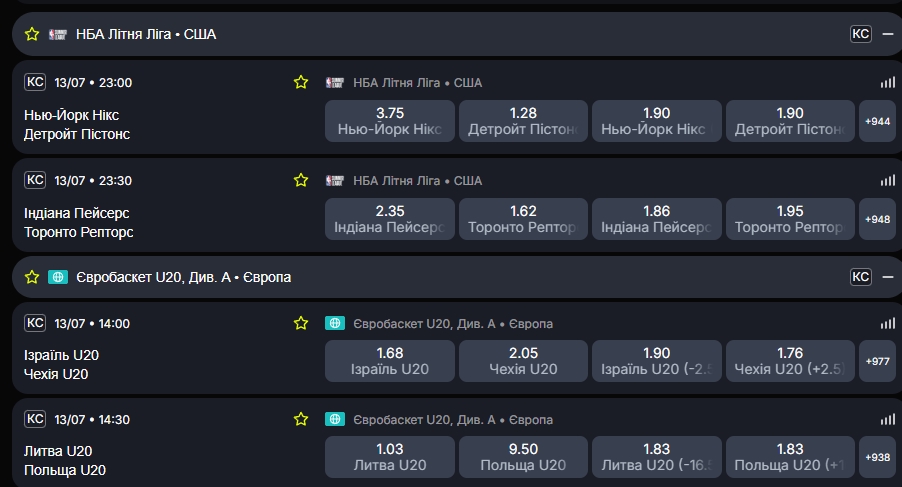
Task: Expand +944 more markets for Нікс game
Action: click(x=877, y=121)
